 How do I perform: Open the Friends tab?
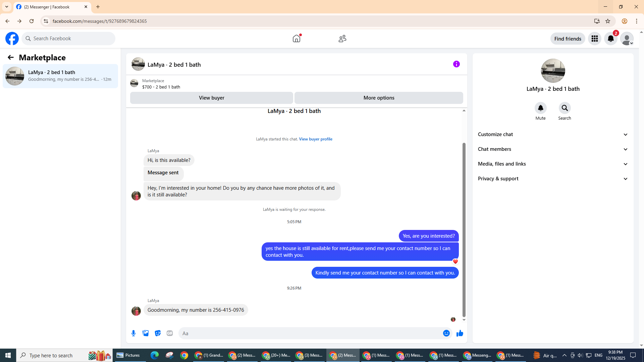(342, 39)
